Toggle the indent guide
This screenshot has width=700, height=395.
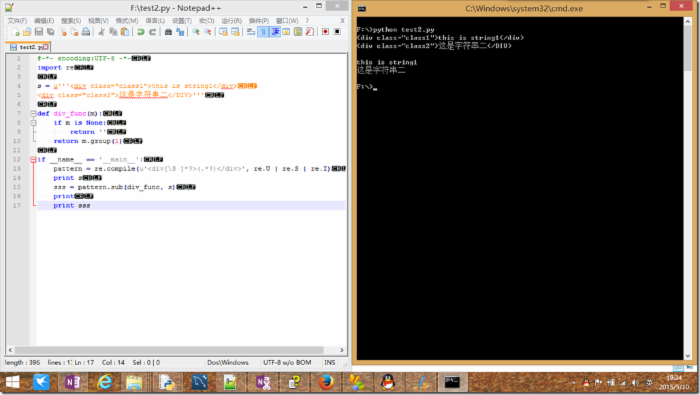(275, 32)
